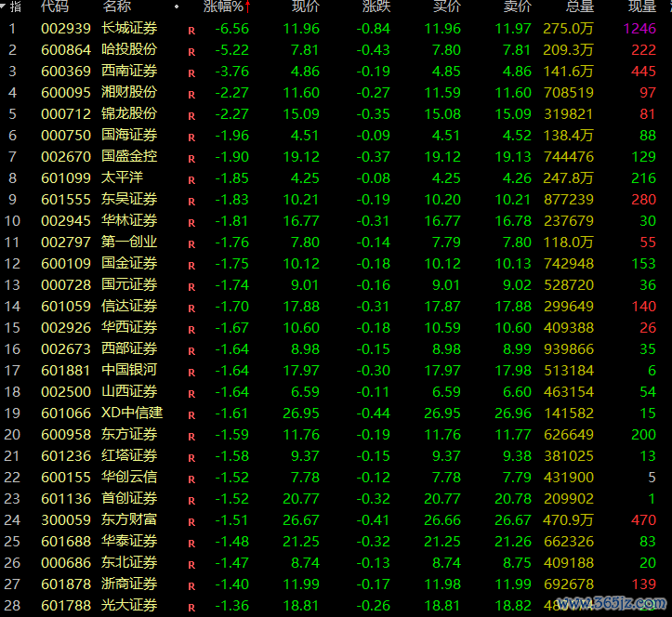Click the red R icon next to 长城证券
The height and width of the screenshot is (617, 672).
191,31
